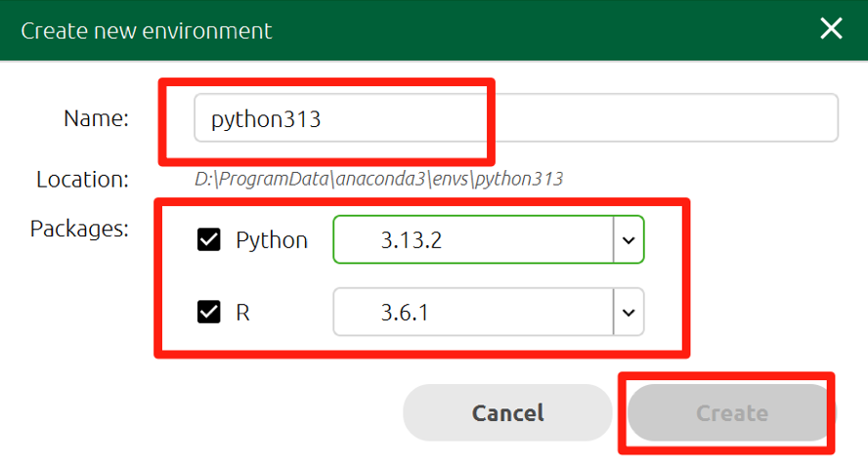Click the Cancel button
Image resolution: width=868 pixels, height=468 pixels.
pos(507,412)
